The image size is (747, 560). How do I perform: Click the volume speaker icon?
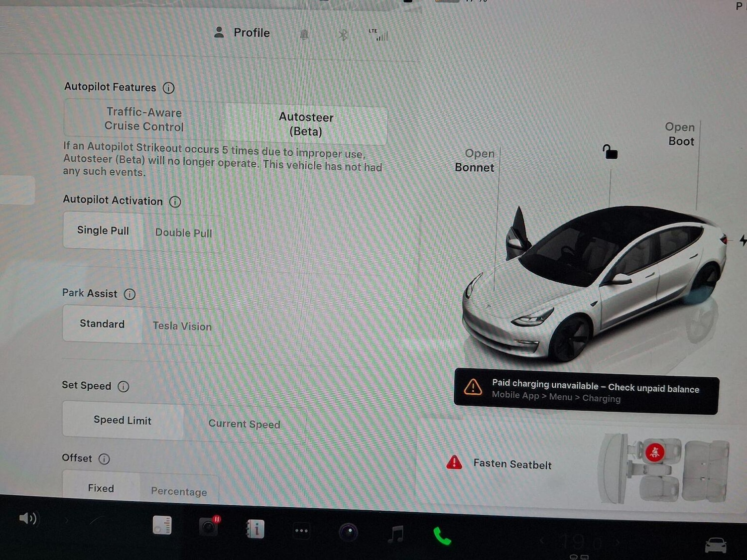[29, 519]
